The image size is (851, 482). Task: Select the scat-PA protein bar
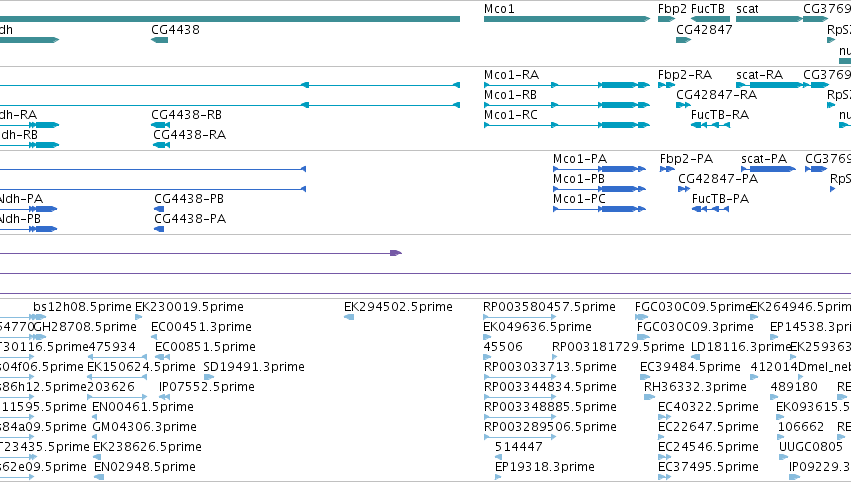tap(769, 169)
